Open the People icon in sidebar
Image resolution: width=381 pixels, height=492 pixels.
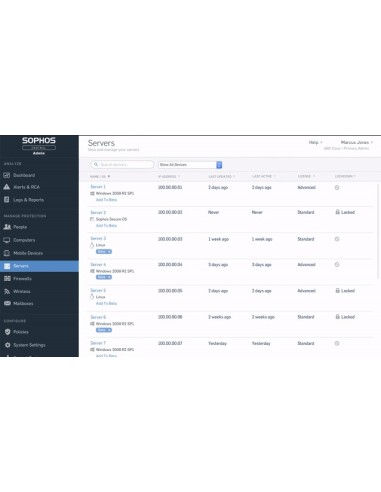coord(7,227)
